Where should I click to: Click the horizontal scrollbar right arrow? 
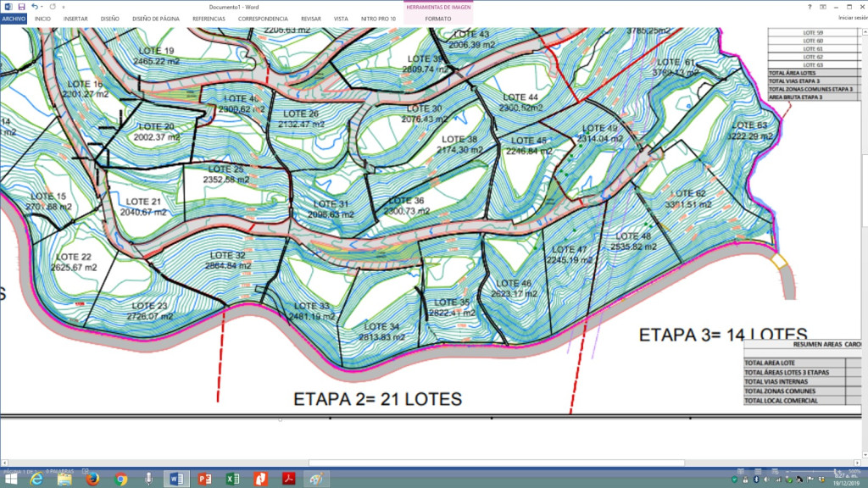857,463
